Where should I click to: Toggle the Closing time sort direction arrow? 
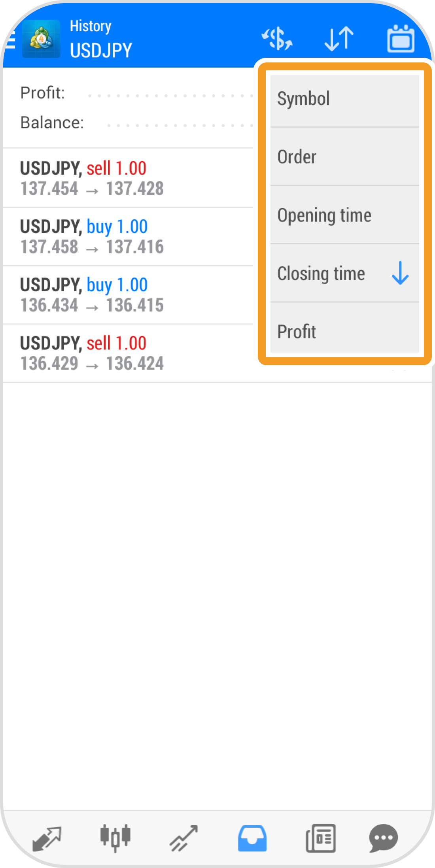pyautogui.click(x=400, y=273)
